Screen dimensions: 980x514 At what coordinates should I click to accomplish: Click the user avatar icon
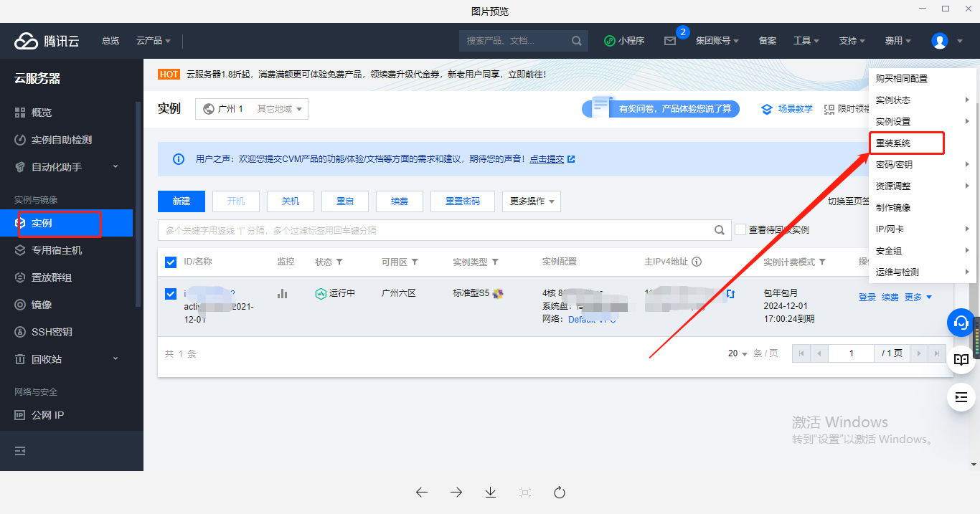click(x=940, y=41)
